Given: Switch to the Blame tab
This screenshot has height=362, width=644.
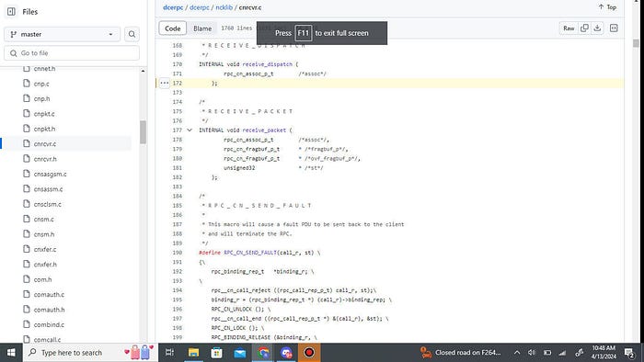Looking at the screenshot, I should (x=202, y=28).
